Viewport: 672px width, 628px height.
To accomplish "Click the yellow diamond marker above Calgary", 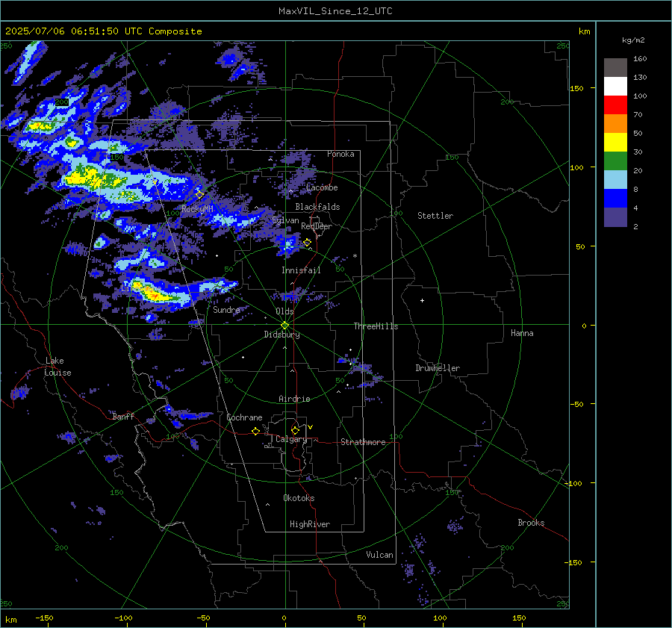I will click(295, 430).
